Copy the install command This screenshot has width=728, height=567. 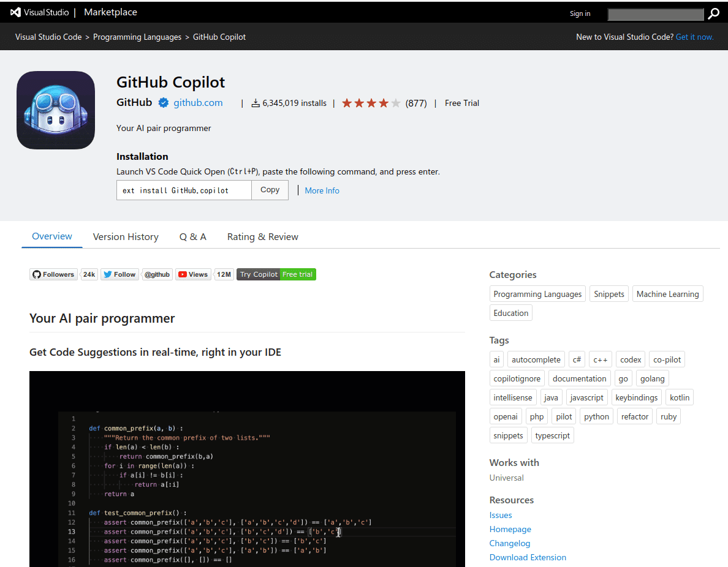click(270, 190)
